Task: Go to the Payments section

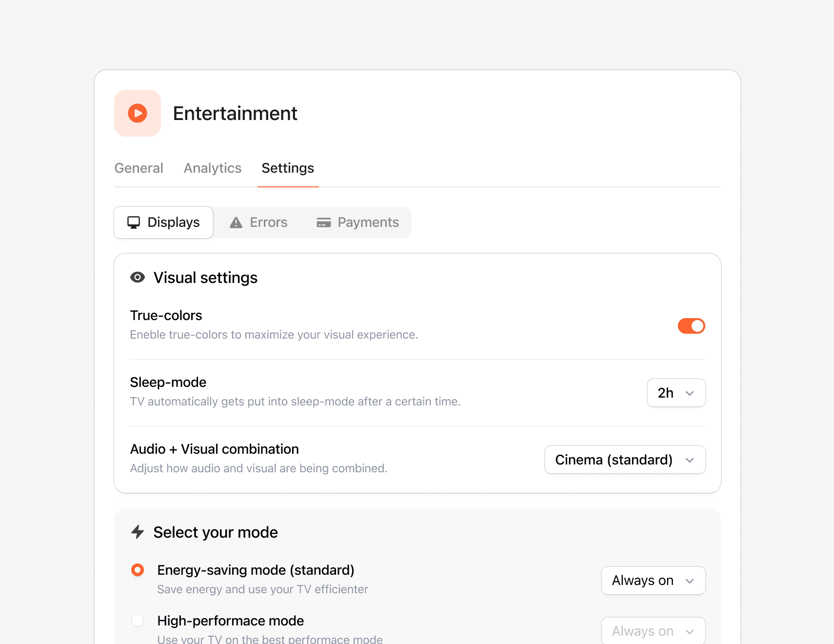Action: click(x=358, y=222)
